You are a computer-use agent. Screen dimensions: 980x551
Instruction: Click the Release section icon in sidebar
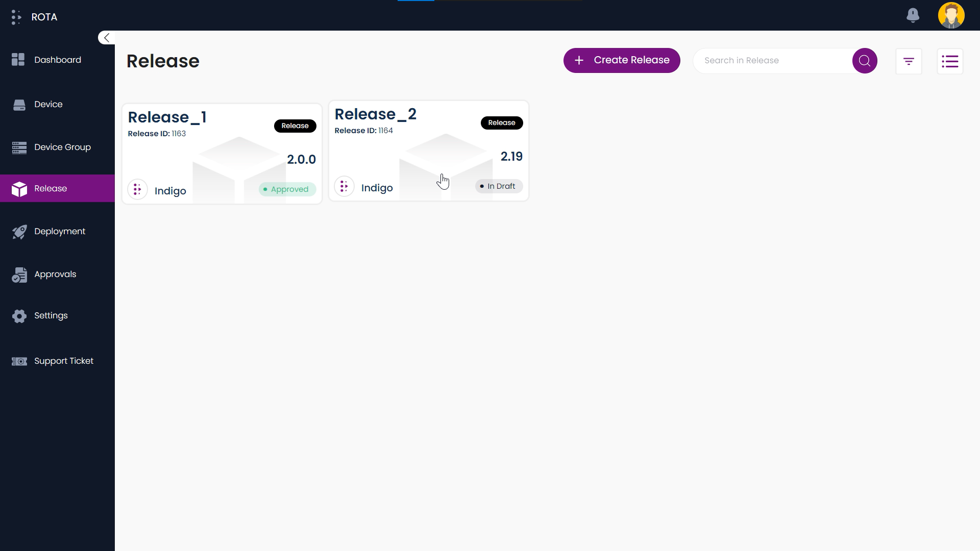click(18, 188)
